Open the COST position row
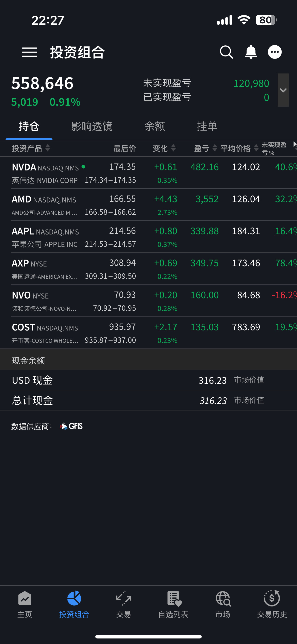The width and height of the screenshot is (297, 644). pyautogui.click(x=148, y=333)
